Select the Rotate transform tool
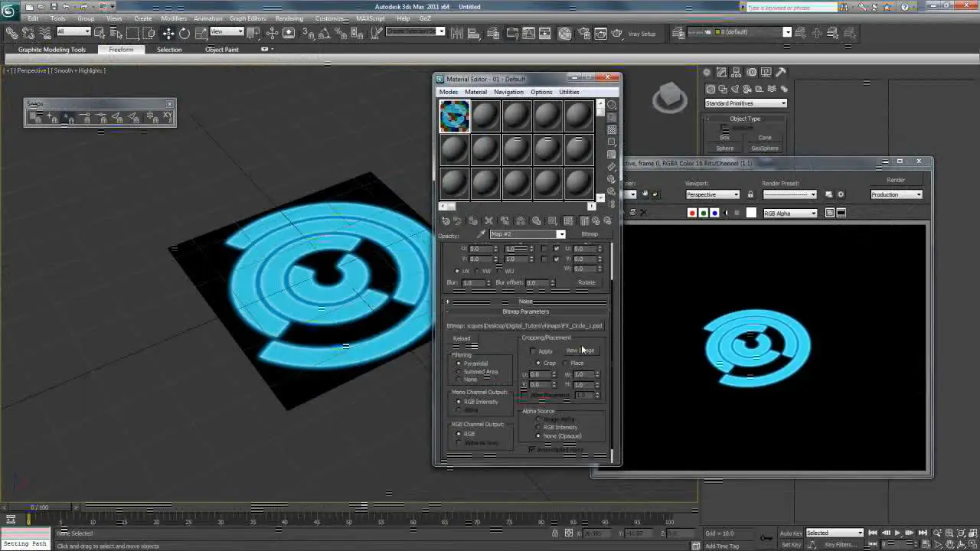The image size is (980, 551). (x=185, y=33)
